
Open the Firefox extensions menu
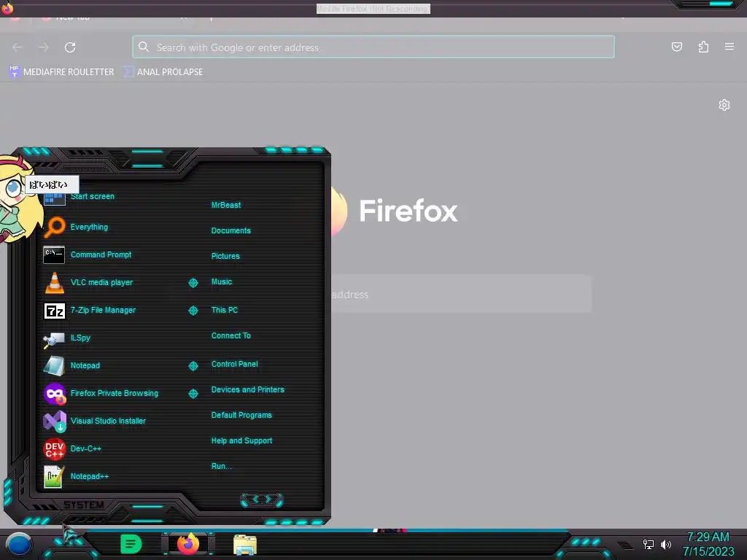703,47
